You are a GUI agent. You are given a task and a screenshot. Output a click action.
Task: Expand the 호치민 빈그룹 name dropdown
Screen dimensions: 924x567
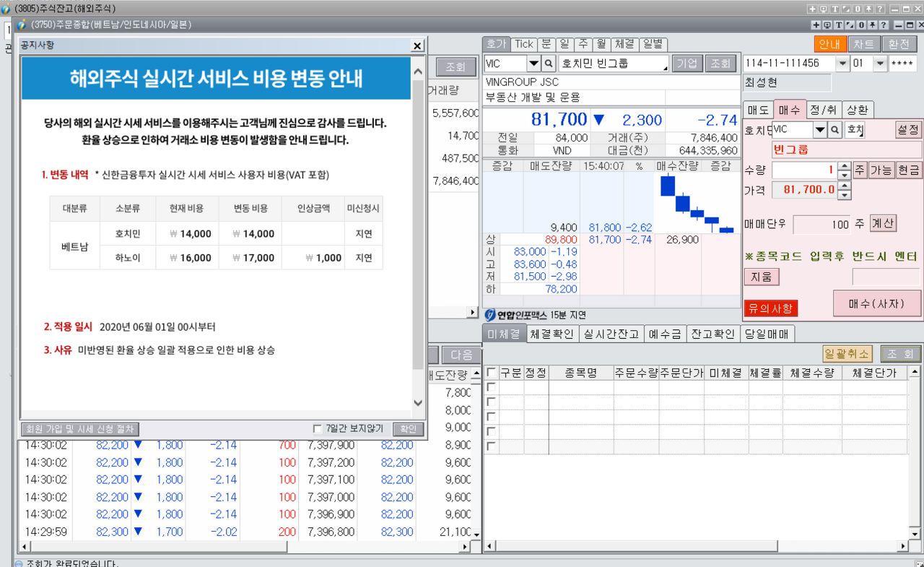[x=664, y=67]
